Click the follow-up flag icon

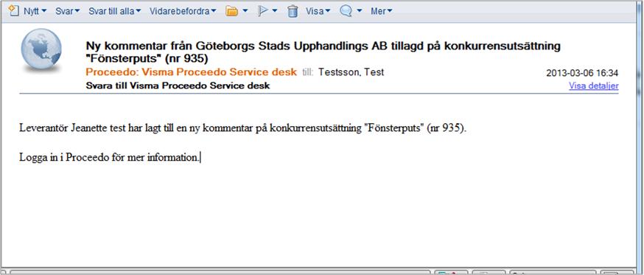262,11
